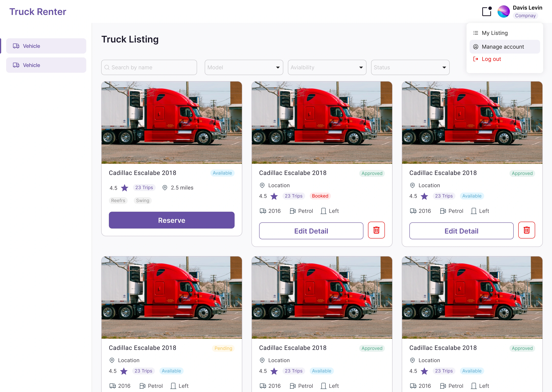Click the search magnifier icon
Screen dimensions: 552x392
(x=107, y=67)
